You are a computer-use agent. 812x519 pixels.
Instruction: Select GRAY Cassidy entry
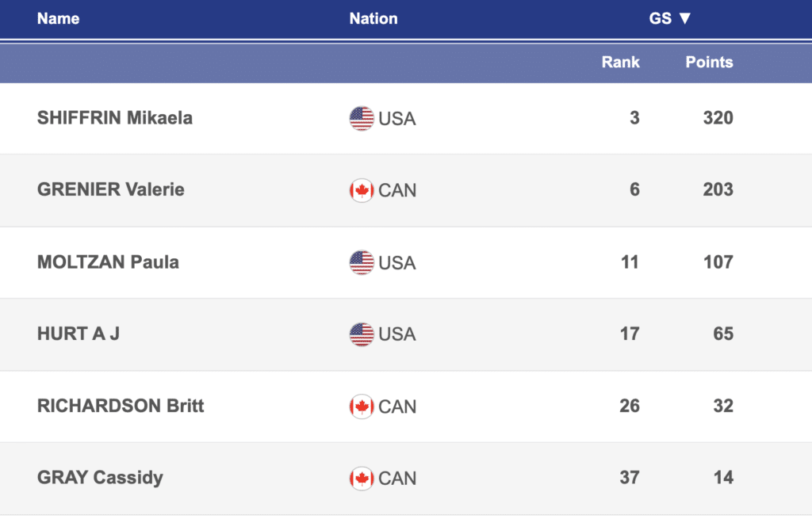pyautogui.click(x=100, y=477)
